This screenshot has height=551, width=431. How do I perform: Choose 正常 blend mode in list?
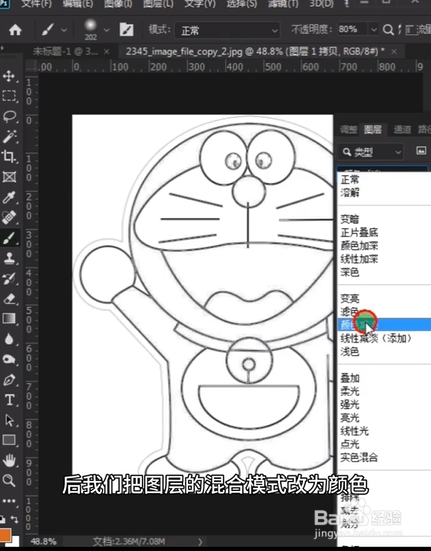pyautogui.click(x=384, y=180)
